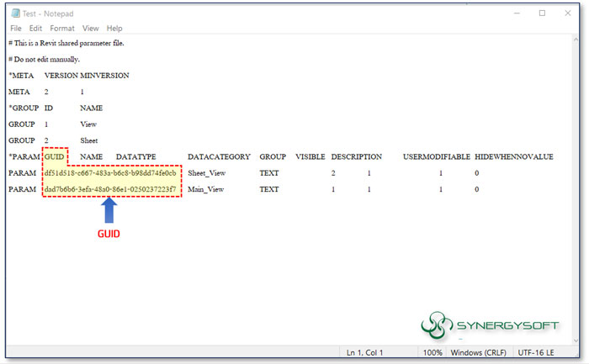Close the Notepad window
Image resolution: width=589 pixels, height=364 pixels.
pyautogui.click(x=568, y=13)
